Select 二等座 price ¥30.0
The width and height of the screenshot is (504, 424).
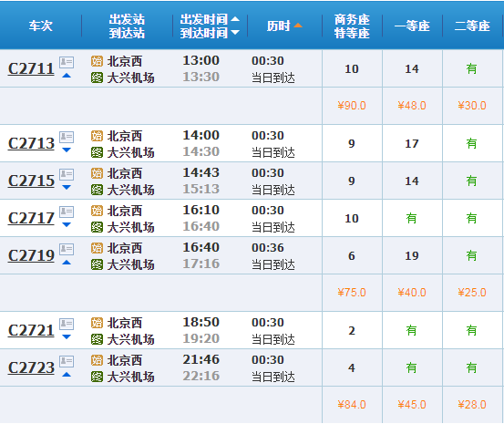coord(472,106)
